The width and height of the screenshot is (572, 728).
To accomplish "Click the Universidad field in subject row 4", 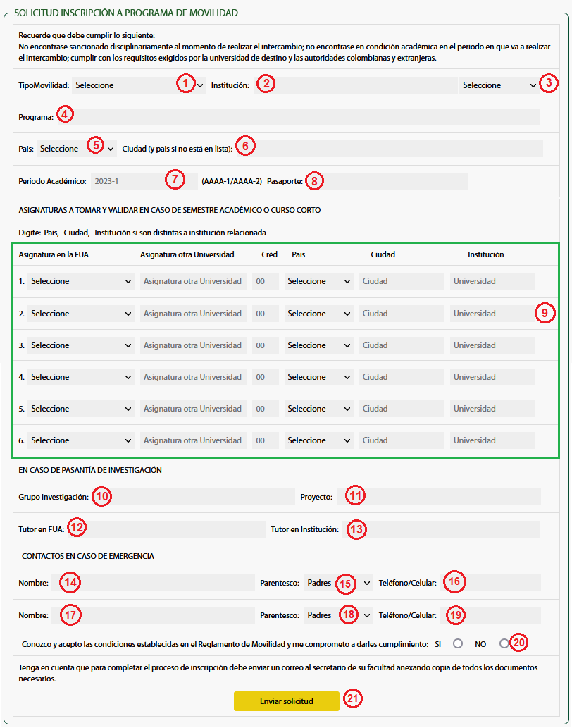I will click(492, 377).
